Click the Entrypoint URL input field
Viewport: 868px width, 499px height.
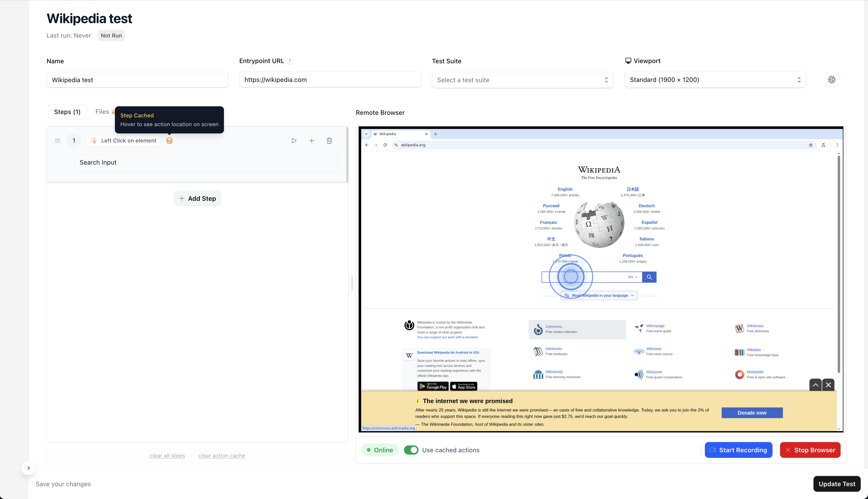pos(330,80)
